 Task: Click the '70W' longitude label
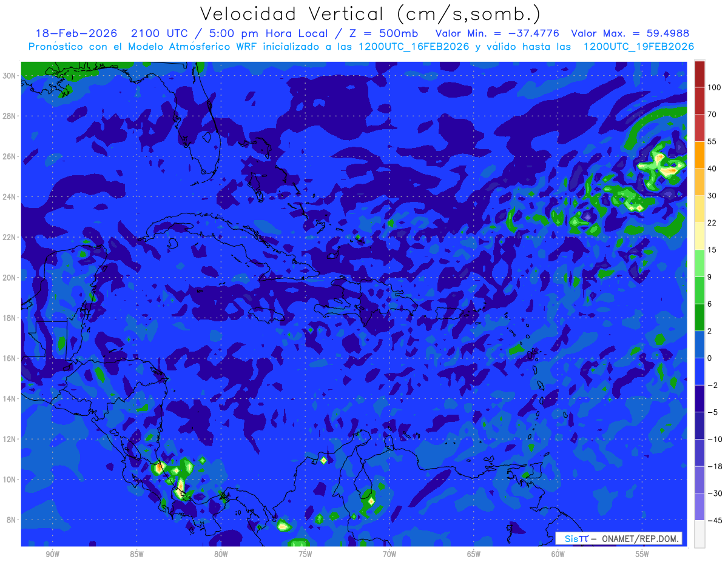tap(389, 554)
